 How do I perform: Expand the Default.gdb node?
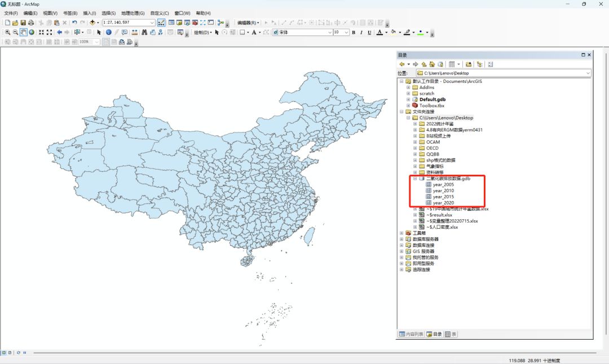(408, 99)
